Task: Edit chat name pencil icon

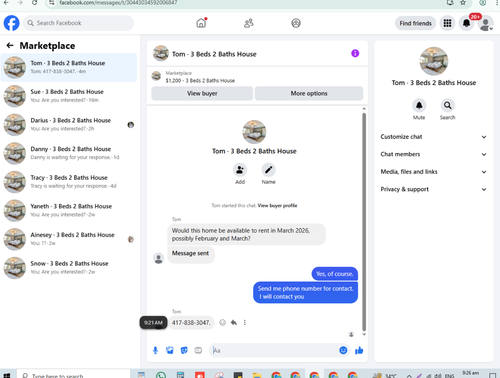Action: 268,170
